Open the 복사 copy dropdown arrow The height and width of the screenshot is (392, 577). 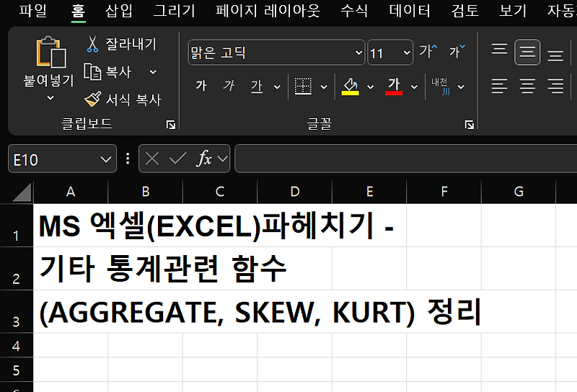(153, 72)
